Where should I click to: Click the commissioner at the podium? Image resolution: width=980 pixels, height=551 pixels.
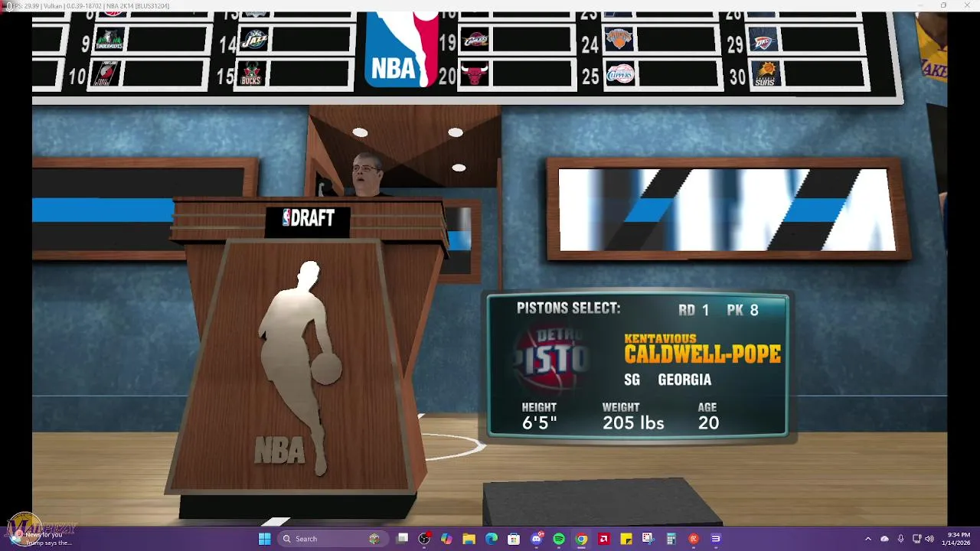366,174
